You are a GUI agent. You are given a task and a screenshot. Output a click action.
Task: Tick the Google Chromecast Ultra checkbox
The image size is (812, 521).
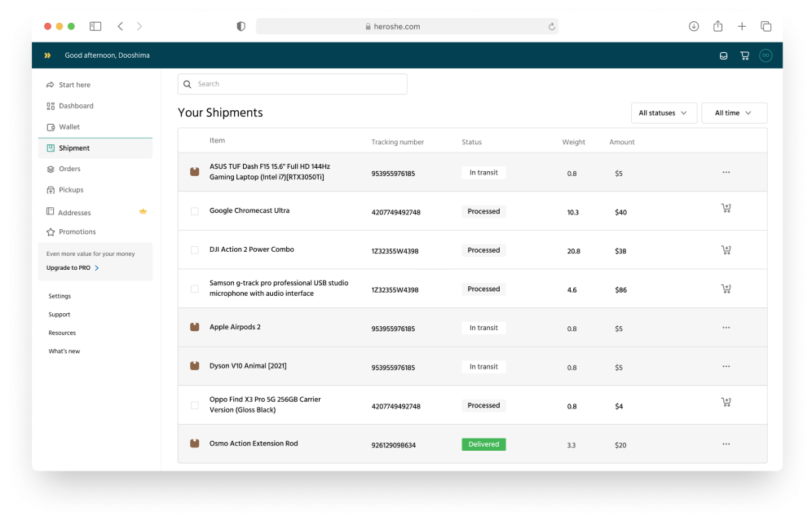(x=195, y=211)
